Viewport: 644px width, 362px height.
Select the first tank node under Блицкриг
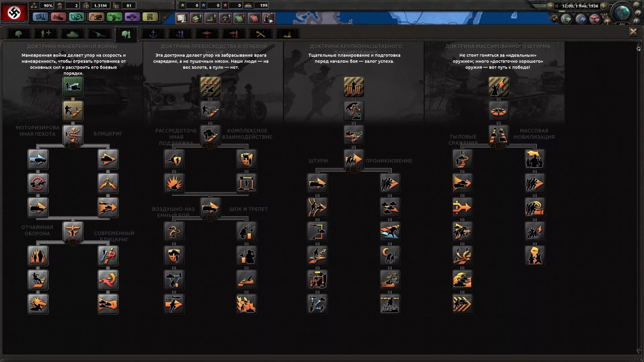108,159
